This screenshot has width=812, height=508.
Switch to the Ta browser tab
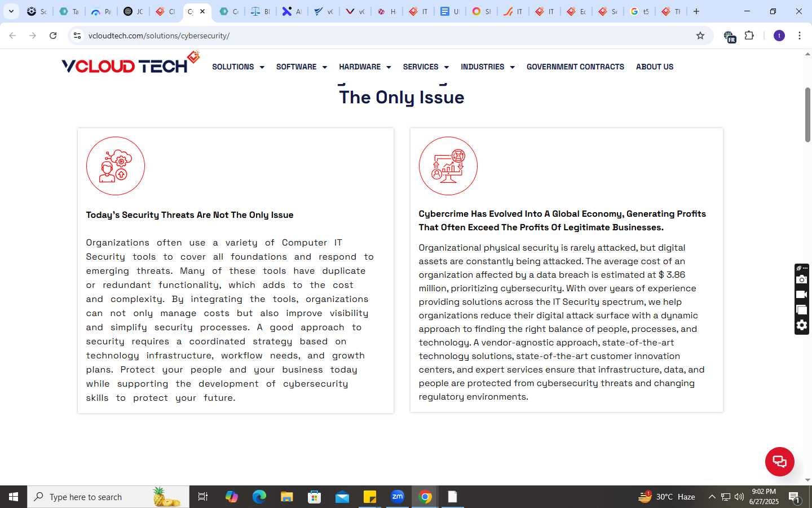click(69, 11)
